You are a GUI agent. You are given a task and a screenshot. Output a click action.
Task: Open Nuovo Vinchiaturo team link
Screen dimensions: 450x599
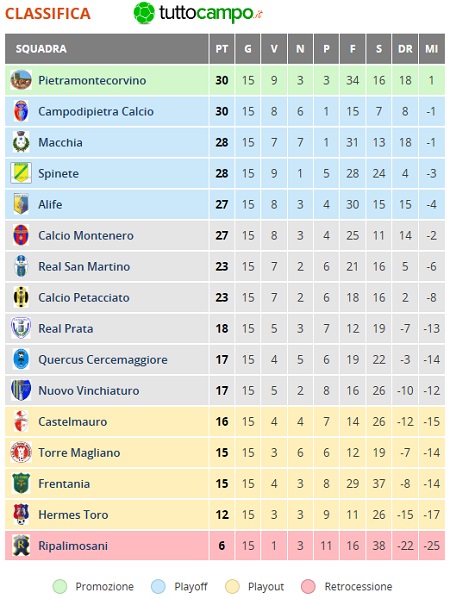[x=89, y=390]
